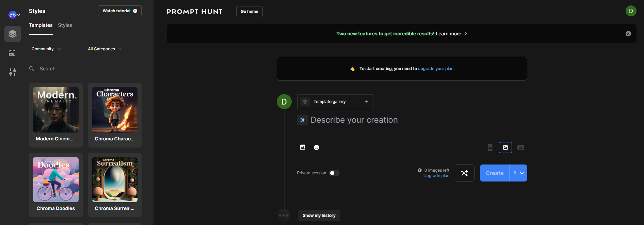Open the image gallery sidebar icon

tap(13, 53)
